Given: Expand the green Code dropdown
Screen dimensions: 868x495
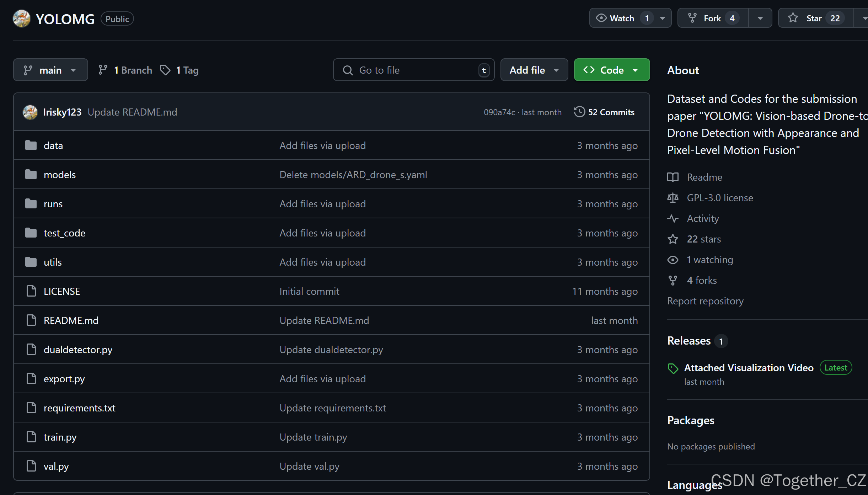Looking at the screenshot, I should pyautogui.click(x=611, y=70).
